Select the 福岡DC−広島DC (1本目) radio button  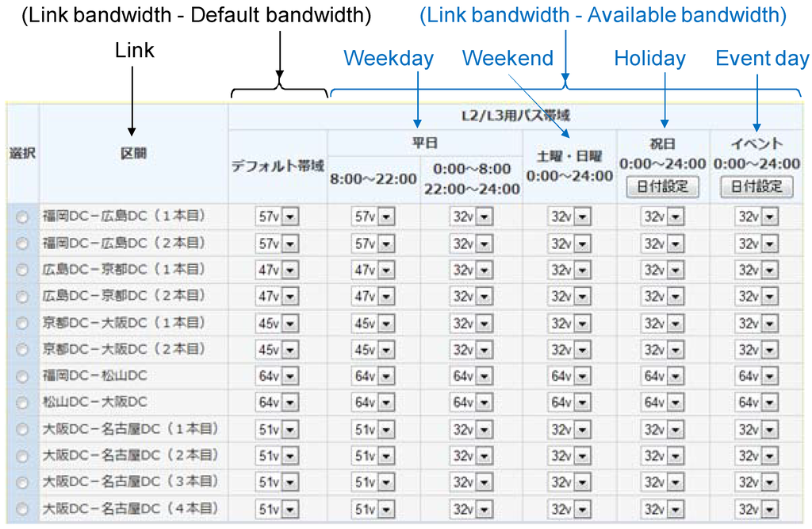pyautogui.click(x=21, y=217)
